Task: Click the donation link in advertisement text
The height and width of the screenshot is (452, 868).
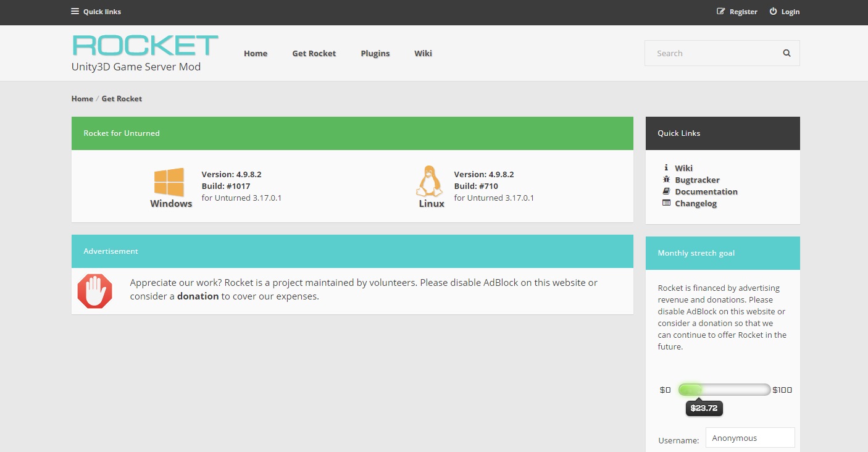Action: (198, 296)
